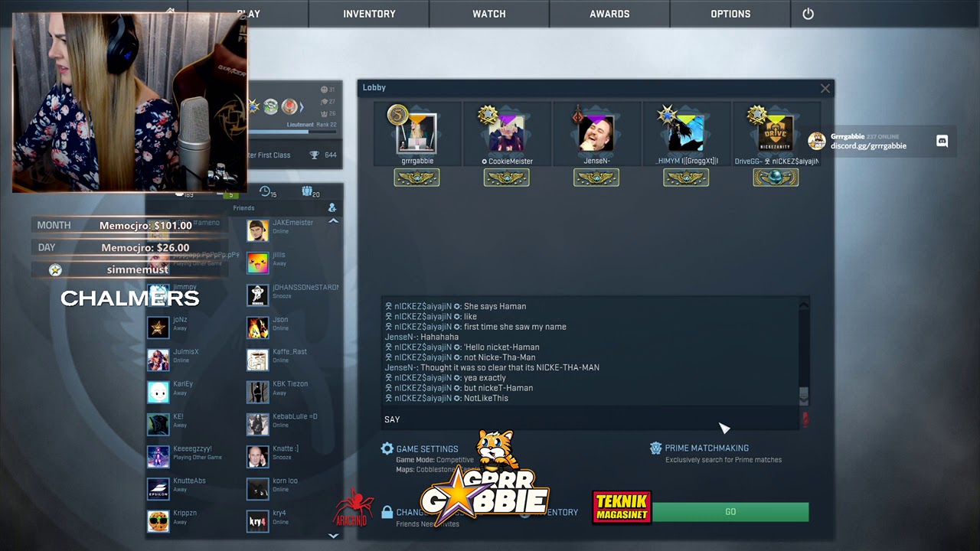This screenshot has width=980, height=551.
Task: Click the green GO button
Action: [x=730, y=512]
